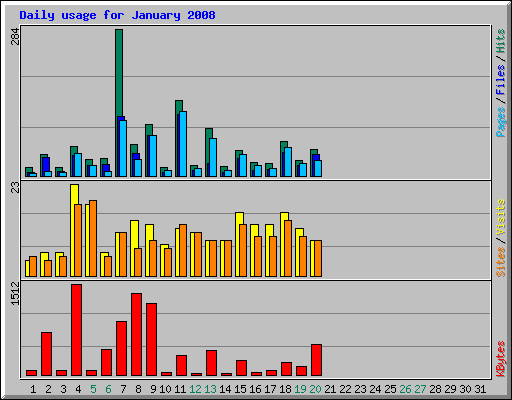This screenshot has height=400, width=512.
Task: Click the 'Visits' legend label
Action: [x=501, y=217]
